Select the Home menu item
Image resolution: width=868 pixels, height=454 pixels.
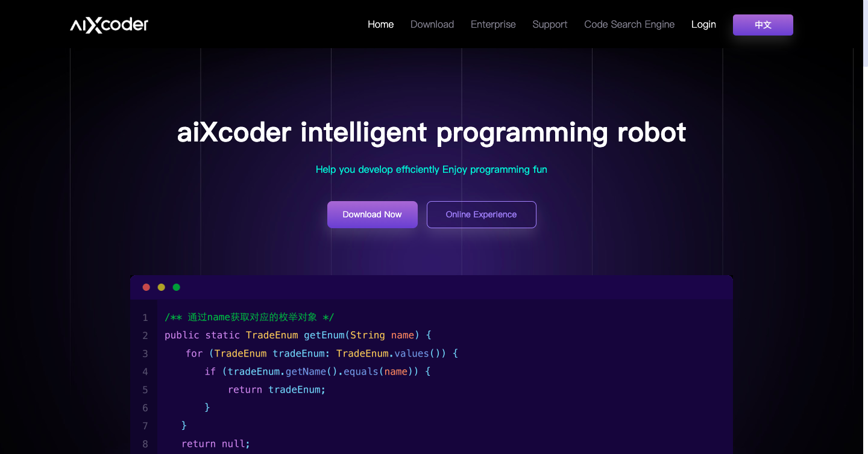[380, 24]
